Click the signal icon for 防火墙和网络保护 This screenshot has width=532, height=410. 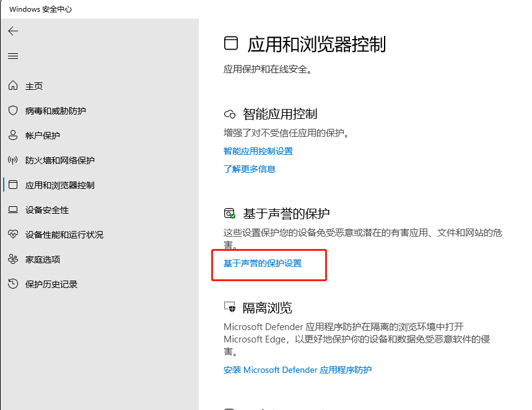[x=13, y=160]
